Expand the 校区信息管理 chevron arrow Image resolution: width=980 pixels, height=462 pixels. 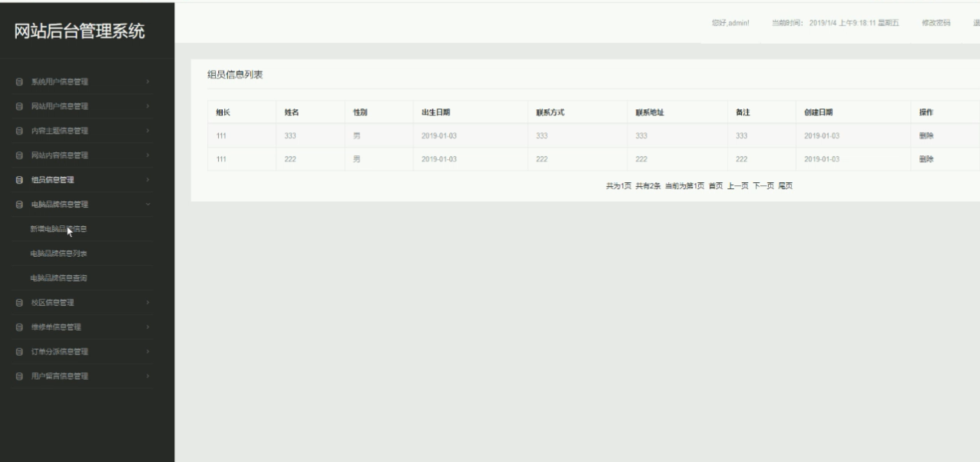tap(147, 302)
